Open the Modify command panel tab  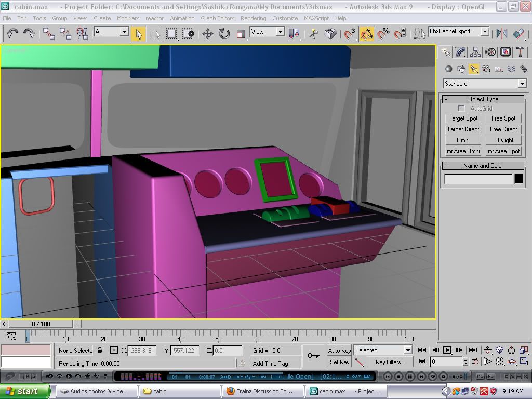460,52
